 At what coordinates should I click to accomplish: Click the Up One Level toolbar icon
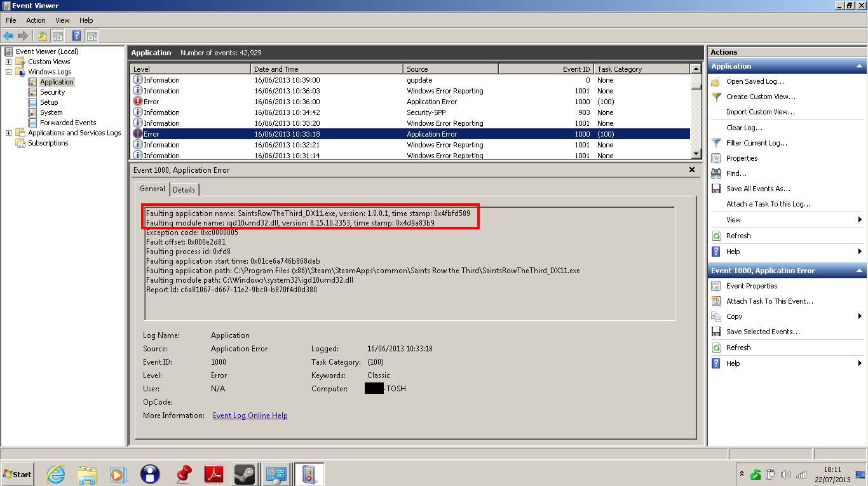point(43,36)
